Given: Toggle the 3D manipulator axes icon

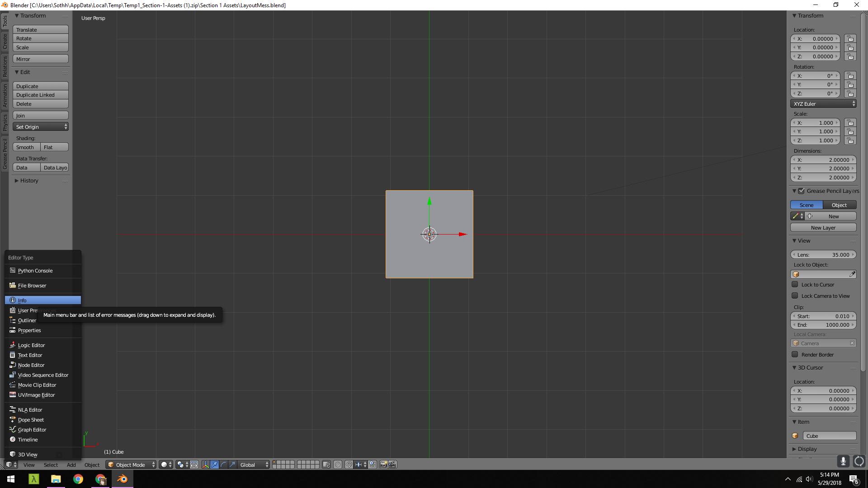Looking at the screenshot, I should [x=206, y=465].
